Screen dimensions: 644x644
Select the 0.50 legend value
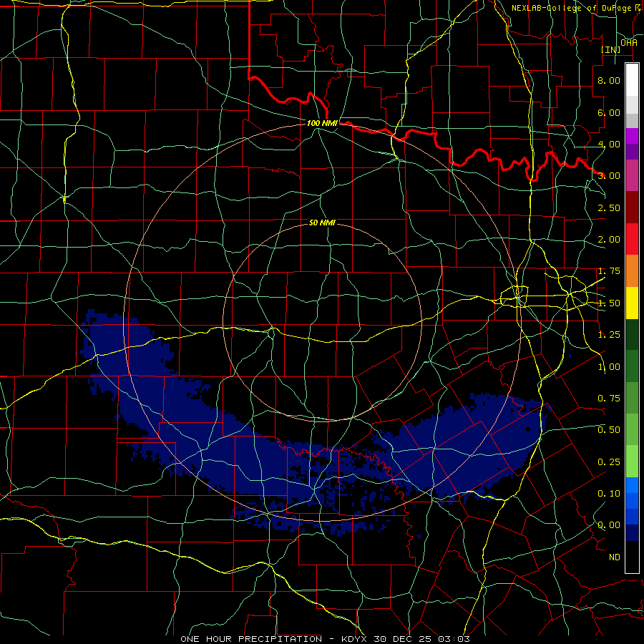[609, 430]
